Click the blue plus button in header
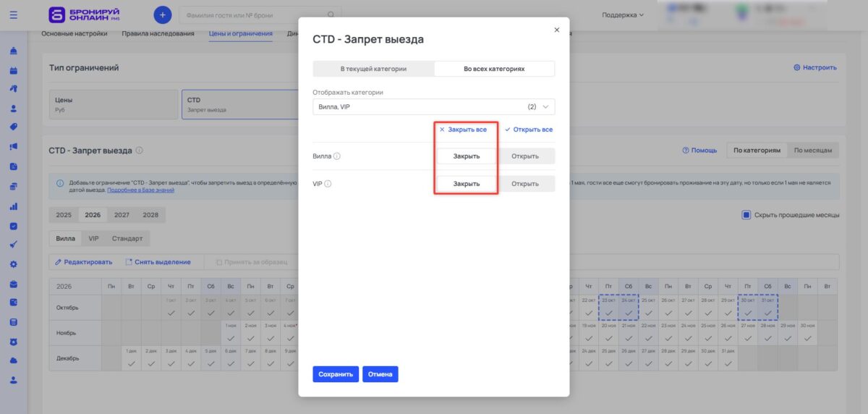 (x=163, y=14)
